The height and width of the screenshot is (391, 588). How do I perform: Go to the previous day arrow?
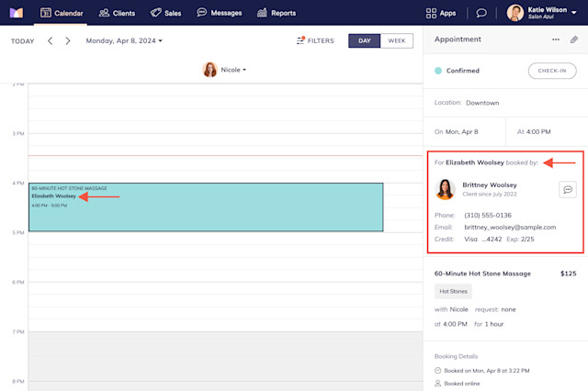click(51, 40)
